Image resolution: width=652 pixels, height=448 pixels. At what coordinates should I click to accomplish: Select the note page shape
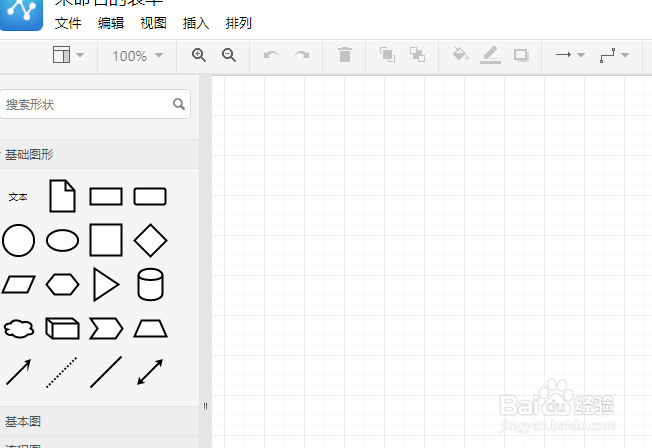point(62,196)
